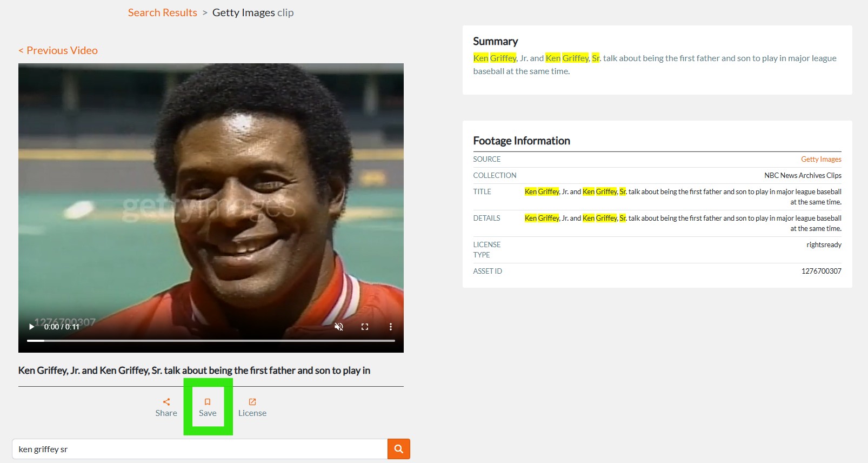Image resolution: width=868 pixels, height=463 pixels.
Task: Click the video frame thumbnail
Action: (x=211, y=208)
